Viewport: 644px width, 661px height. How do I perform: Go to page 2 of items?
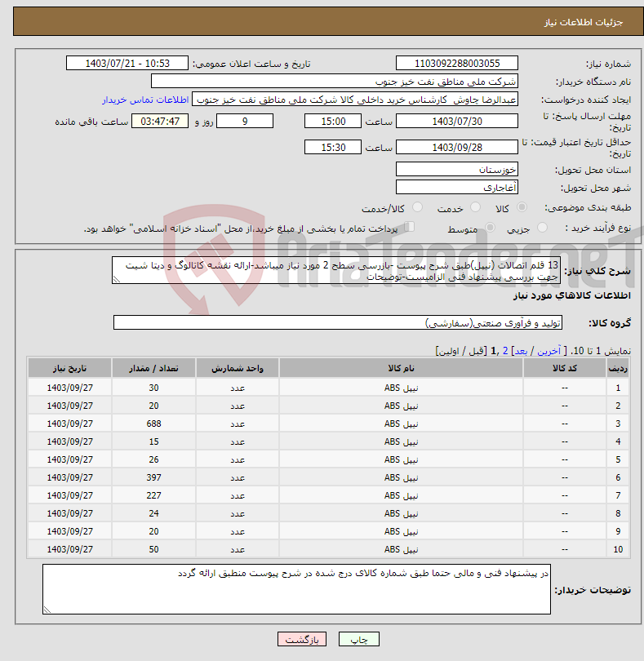coord(505,351)
